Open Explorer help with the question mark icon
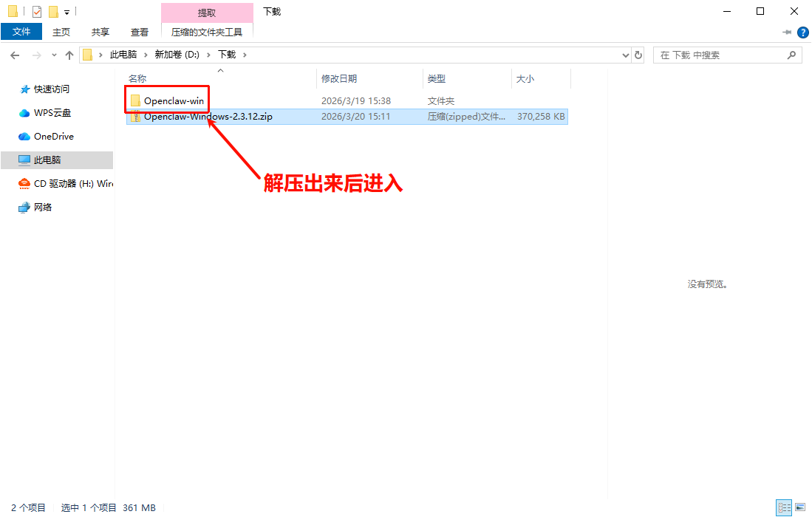The height and width of the screenshot is (517, 812). coord(804,32)
